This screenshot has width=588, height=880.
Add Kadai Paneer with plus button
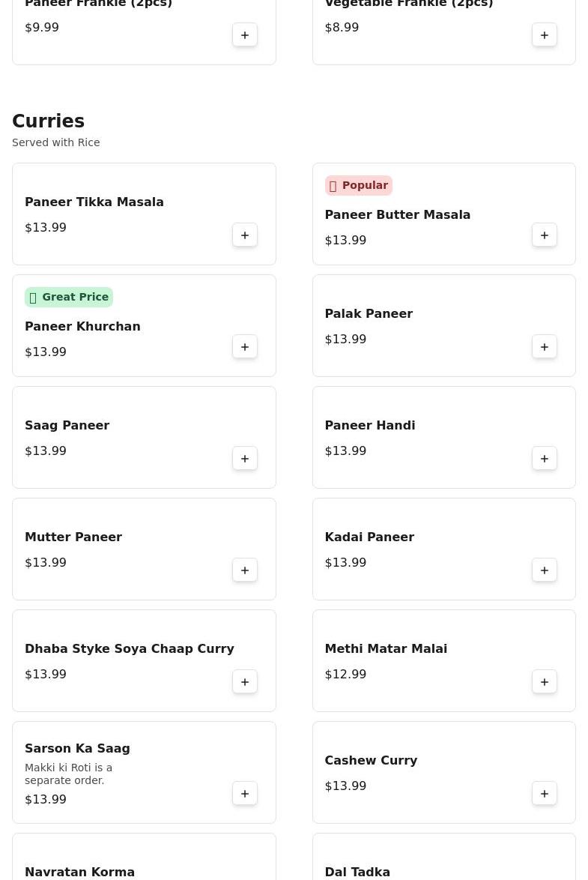click(545, 570)
